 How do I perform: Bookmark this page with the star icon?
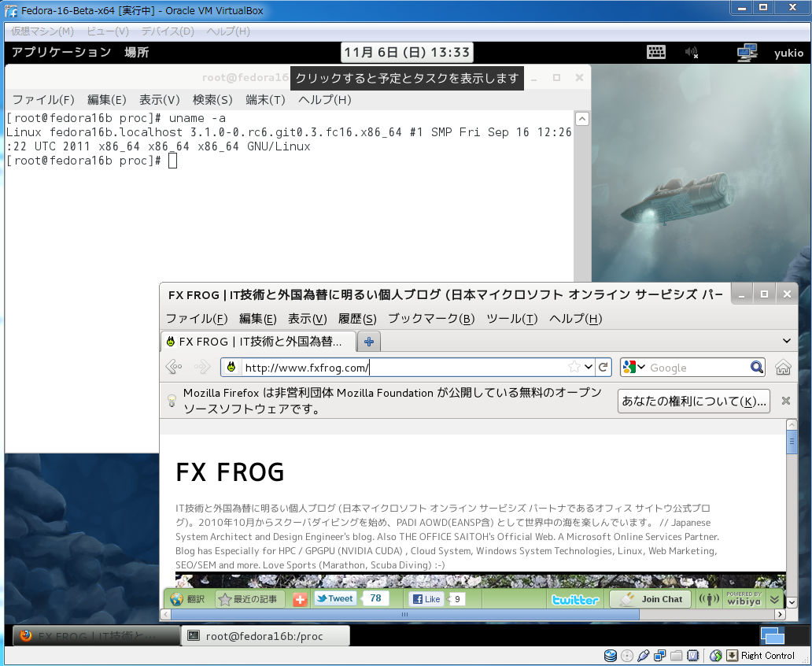point(575,368)
